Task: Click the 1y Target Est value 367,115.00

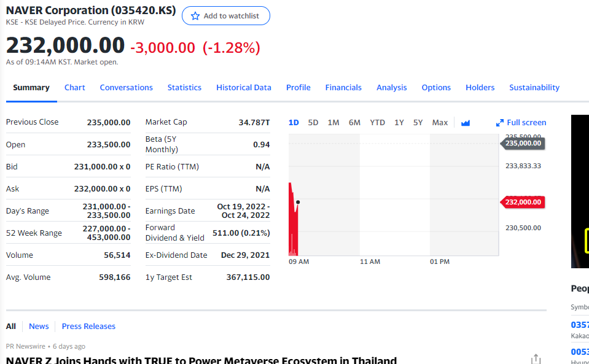Action: 248,277
